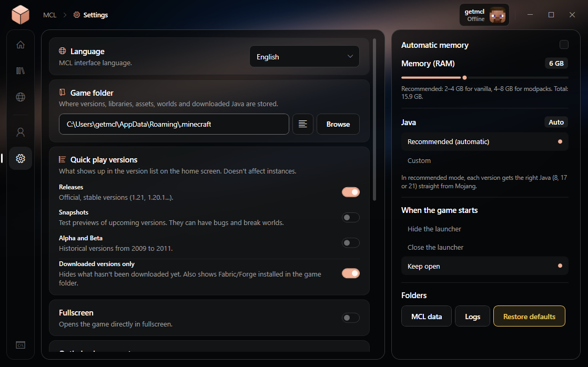Select Recommended (automatic) Java option
588x367 pixels.
485,142
